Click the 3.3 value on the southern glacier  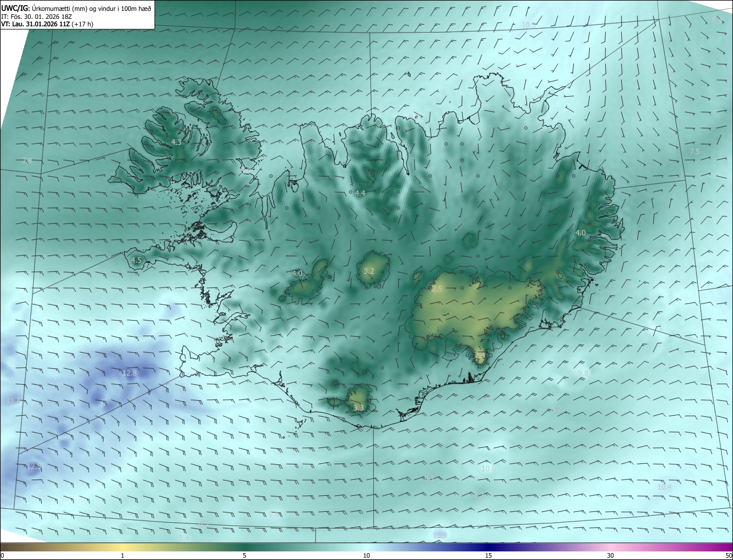pos(358,408)
